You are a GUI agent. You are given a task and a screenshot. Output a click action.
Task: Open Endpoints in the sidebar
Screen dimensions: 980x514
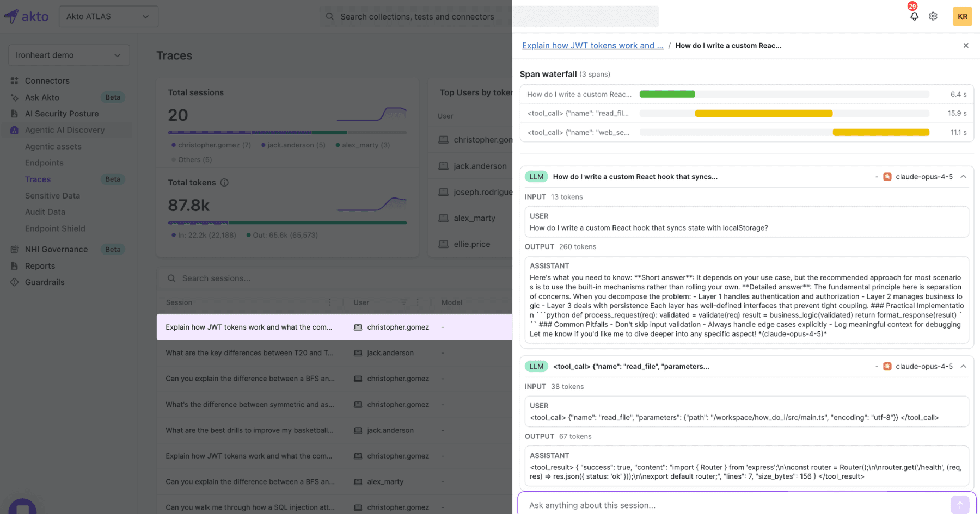point(44,163)
